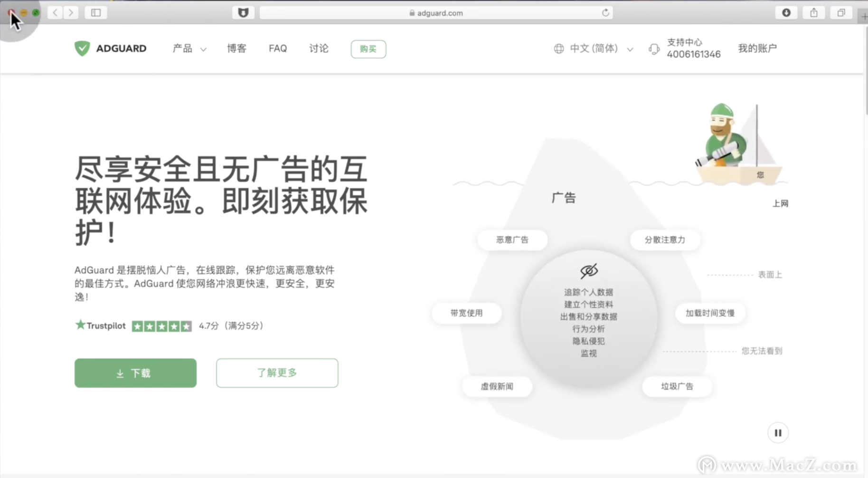
Task: Click the 购买 purchase button
Action: [x=368, y=49]
